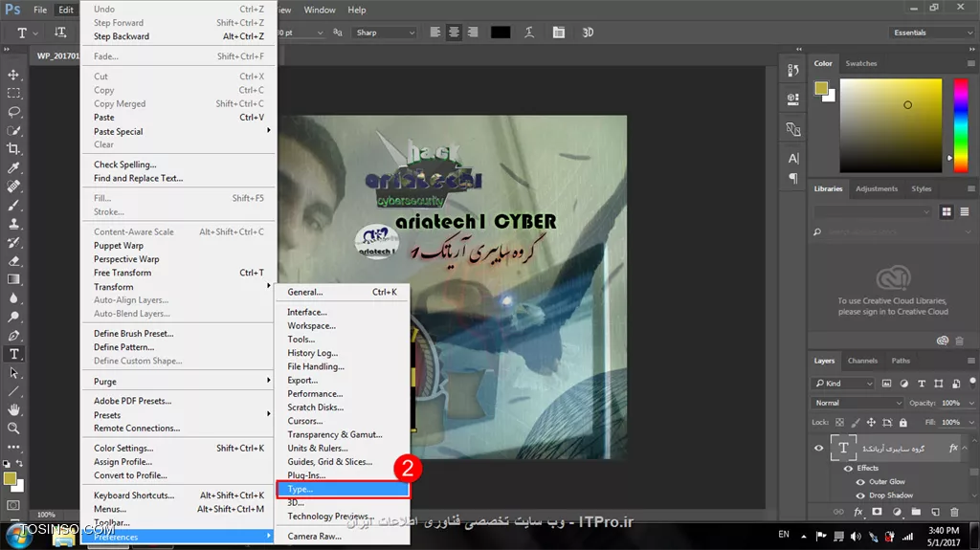Delete layer using trash icon in Layers panel
Viewport: 980px width, 550px height.
pos(954,512)
